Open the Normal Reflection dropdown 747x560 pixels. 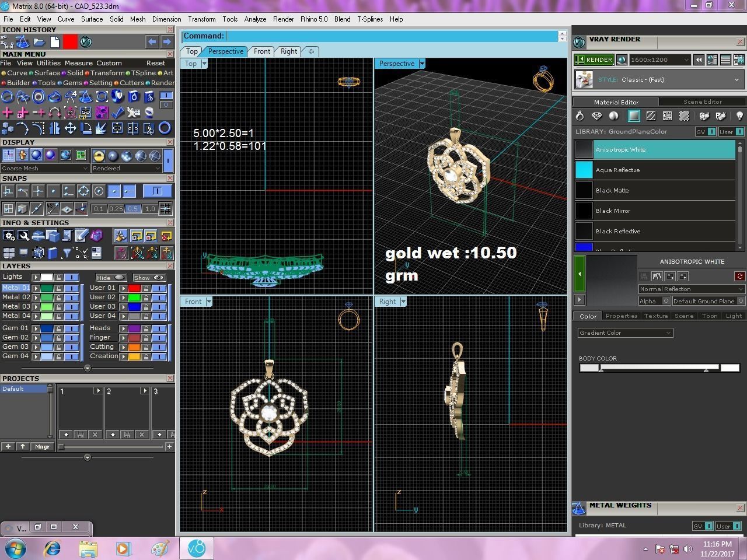click(x=692, y=289)
